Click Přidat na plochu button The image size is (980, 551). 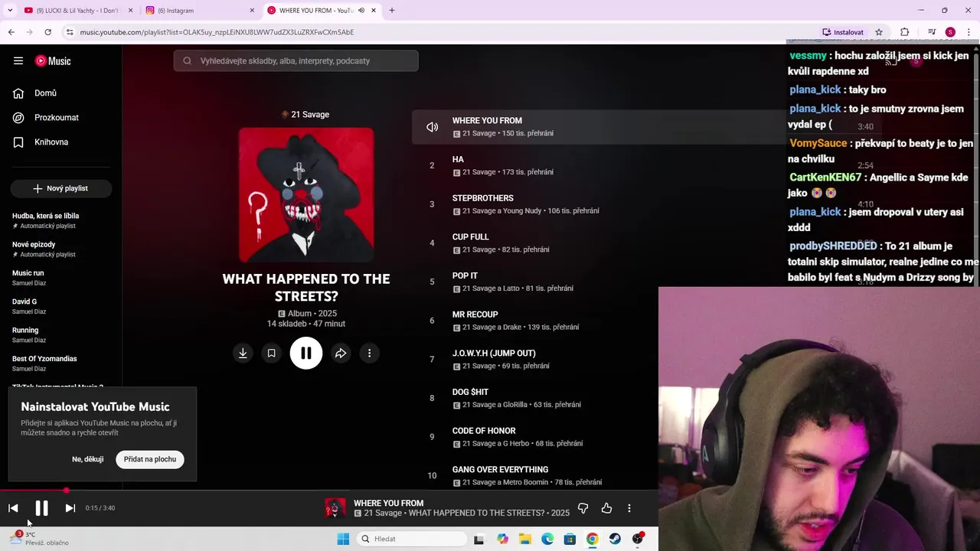pyautogui.click(x=150, y=459)
